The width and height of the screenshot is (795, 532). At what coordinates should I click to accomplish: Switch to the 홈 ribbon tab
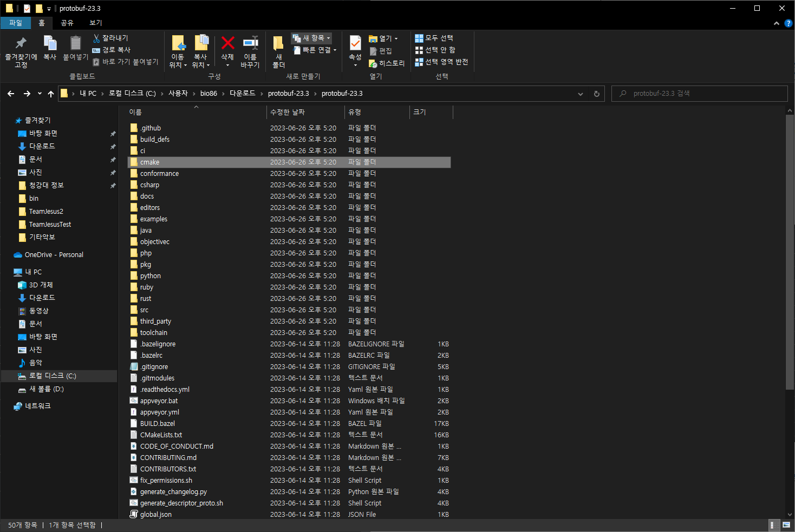[x=42, y=23]
